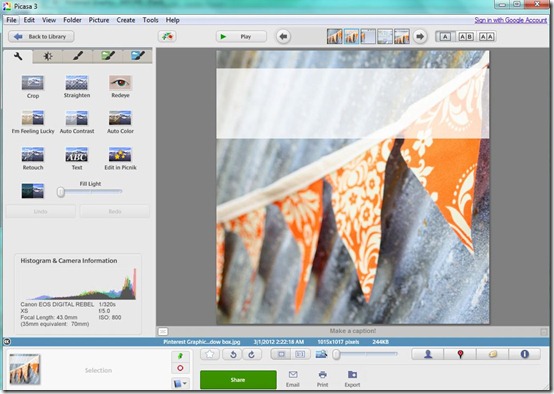This screenshot has height=394, width=554.
Task: Click the Fill Light preview icon
Action: point(33,191)
